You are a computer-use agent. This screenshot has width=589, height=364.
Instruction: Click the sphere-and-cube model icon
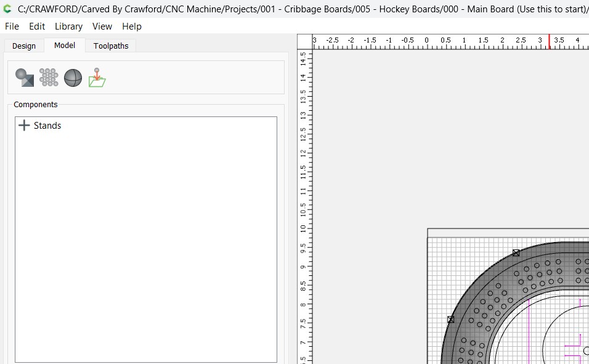coord(25,78)
